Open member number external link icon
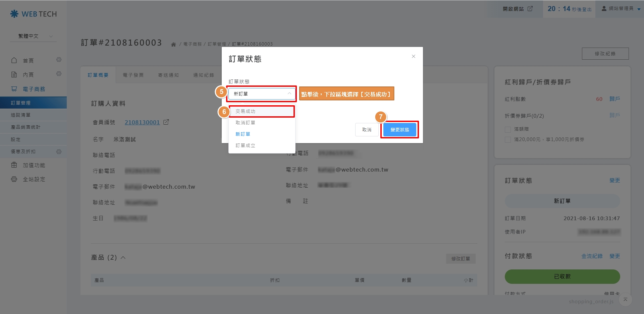 pos(166,122)
